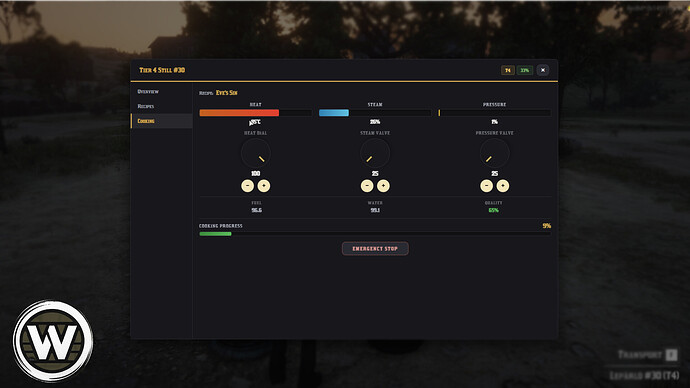Select the Cooking tab

point(161,121)
